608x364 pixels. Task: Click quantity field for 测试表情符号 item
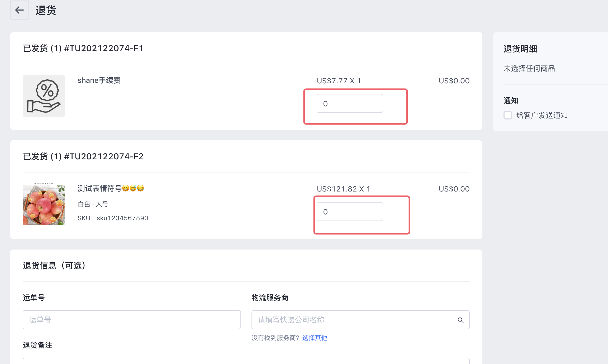pos(350,212)
